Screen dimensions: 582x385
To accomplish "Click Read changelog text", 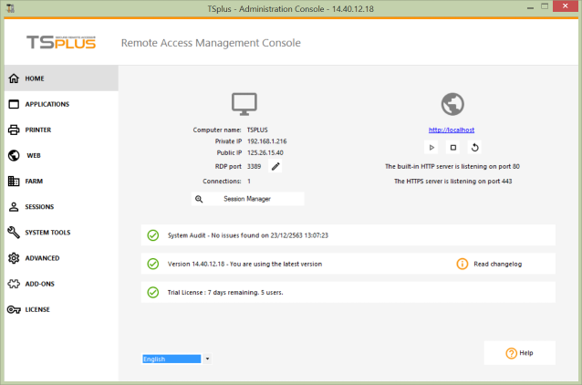I will 498,264.
